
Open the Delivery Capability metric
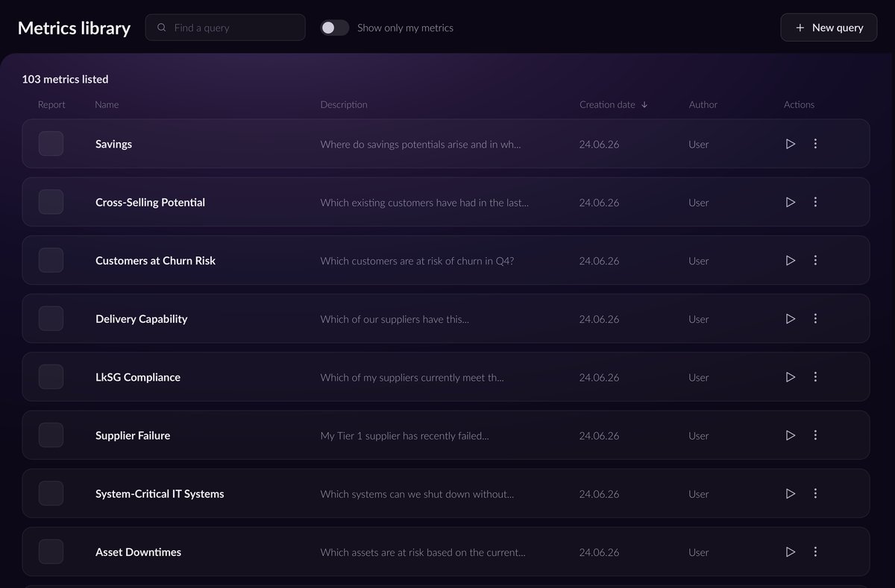click(141, 318)
